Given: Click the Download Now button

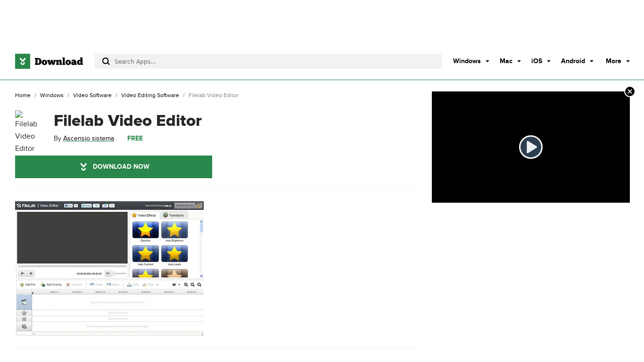Looking at the screenshot, I should click(x=114, y=167).
